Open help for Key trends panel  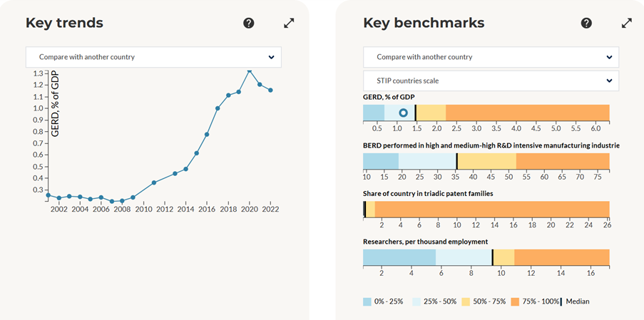click(248, 23)
